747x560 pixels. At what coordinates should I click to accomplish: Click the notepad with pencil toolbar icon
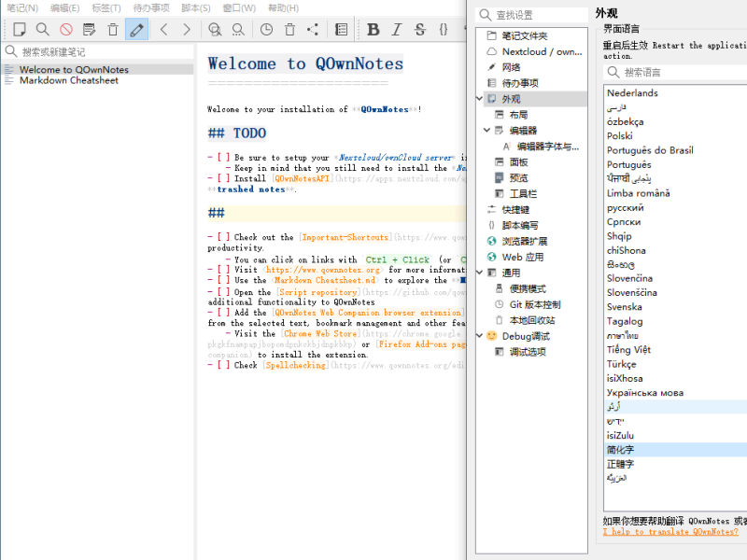click(x=89, y=30)
